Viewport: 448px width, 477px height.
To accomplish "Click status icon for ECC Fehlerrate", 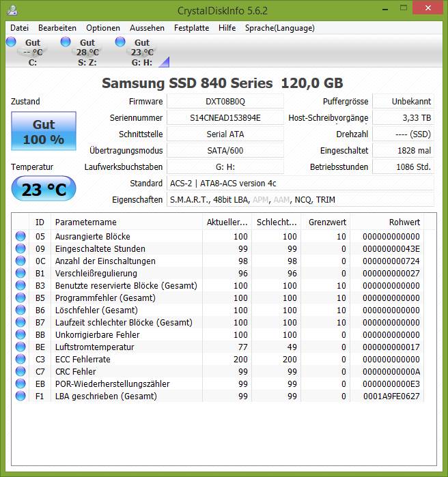I will click(20, 359).
